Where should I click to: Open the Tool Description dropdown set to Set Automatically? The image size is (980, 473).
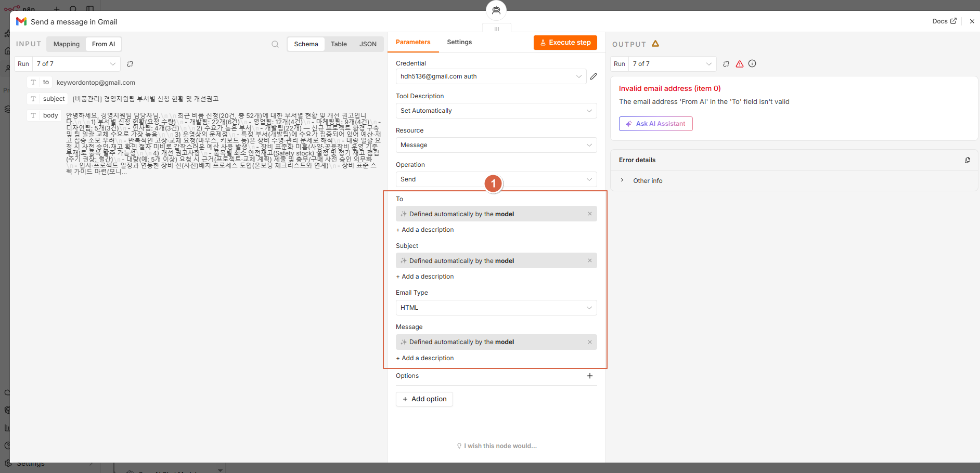click(x=496, y=111)
